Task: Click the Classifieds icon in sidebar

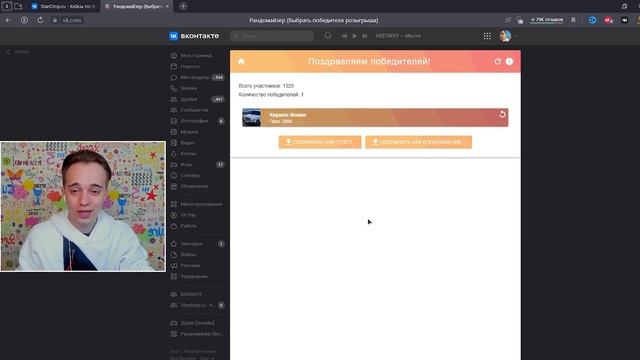Action: click(x=174, y=186)
